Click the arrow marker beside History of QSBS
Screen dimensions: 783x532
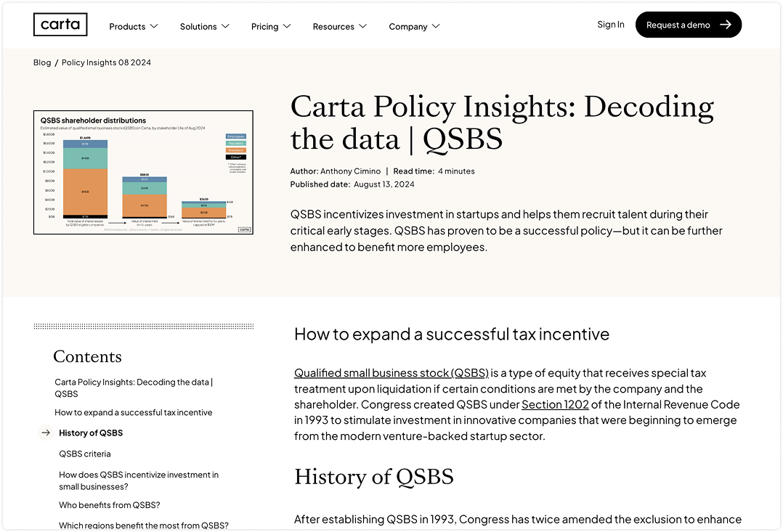click(x=44, y=433)
